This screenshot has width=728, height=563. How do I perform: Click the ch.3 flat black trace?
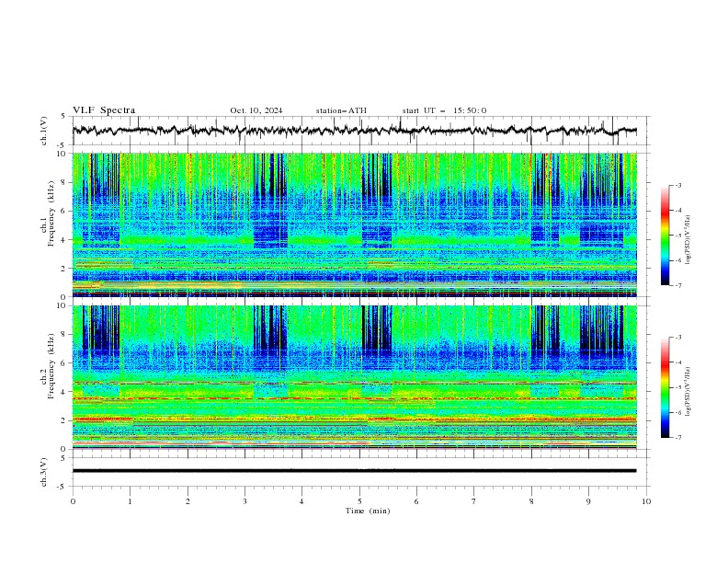tap(354, 471)
